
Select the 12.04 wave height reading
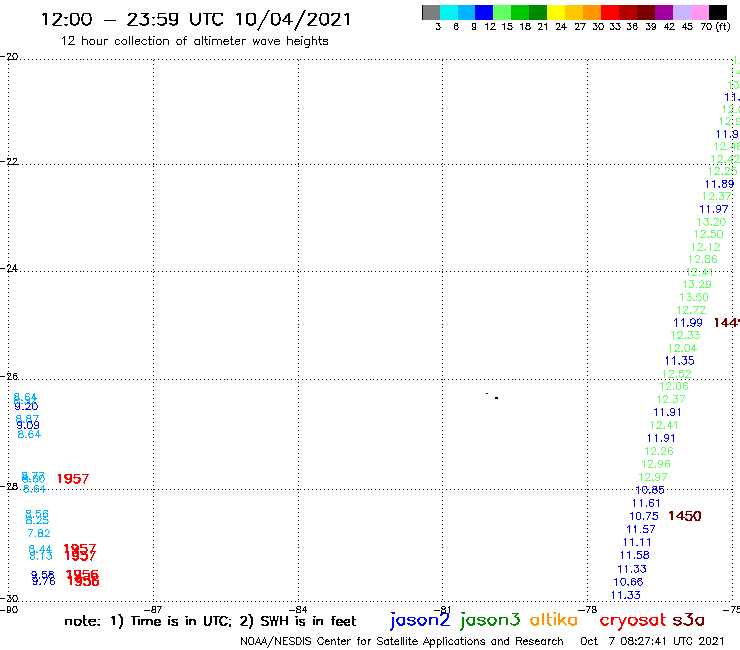pos(682,348)
